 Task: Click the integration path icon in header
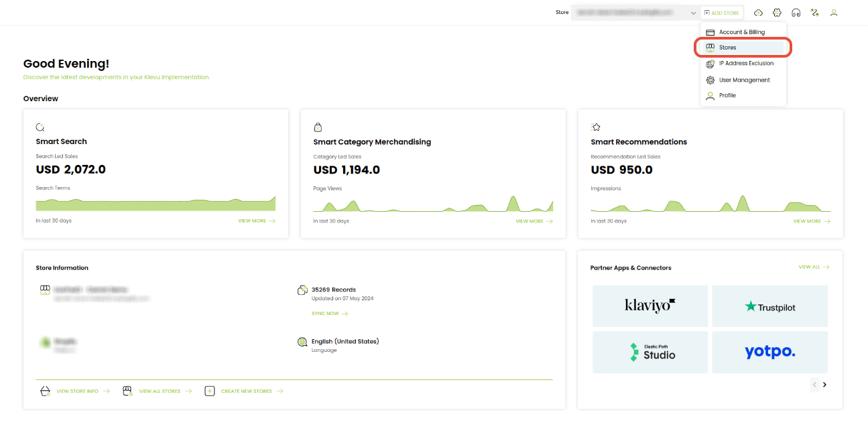click(814, 13)
